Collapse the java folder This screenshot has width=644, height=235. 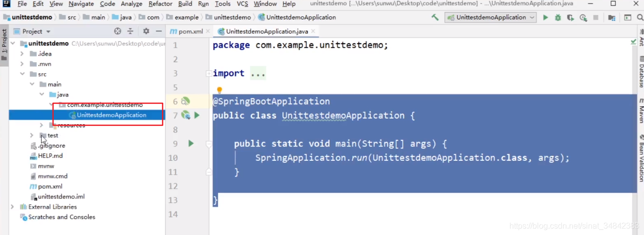click(42, 95)
